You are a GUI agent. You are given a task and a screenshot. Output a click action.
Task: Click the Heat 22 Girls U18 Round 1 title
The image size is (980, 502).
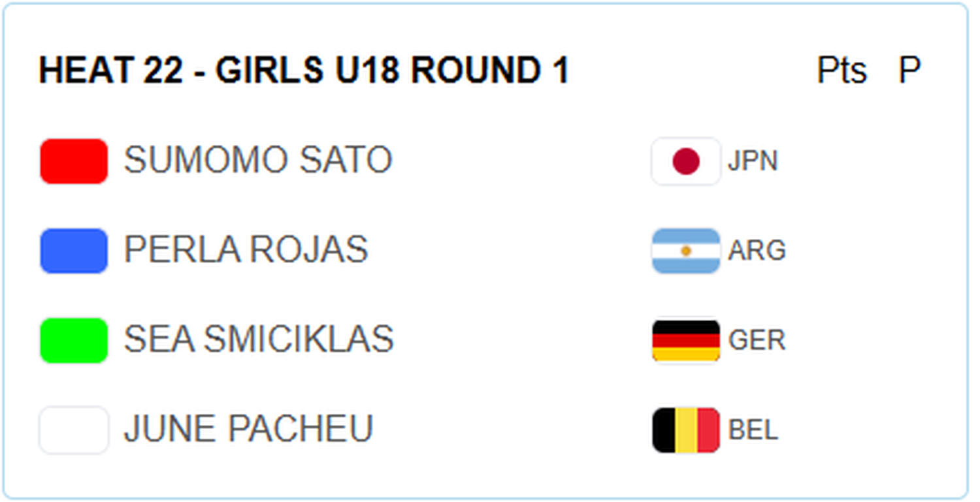click(x=304, y=71)
